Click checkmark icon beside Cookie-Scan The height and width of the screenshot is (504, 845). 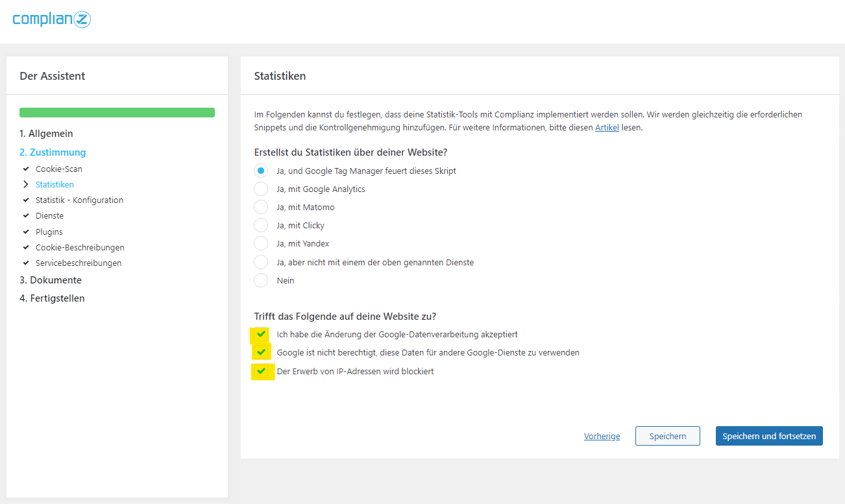[26, 169]
